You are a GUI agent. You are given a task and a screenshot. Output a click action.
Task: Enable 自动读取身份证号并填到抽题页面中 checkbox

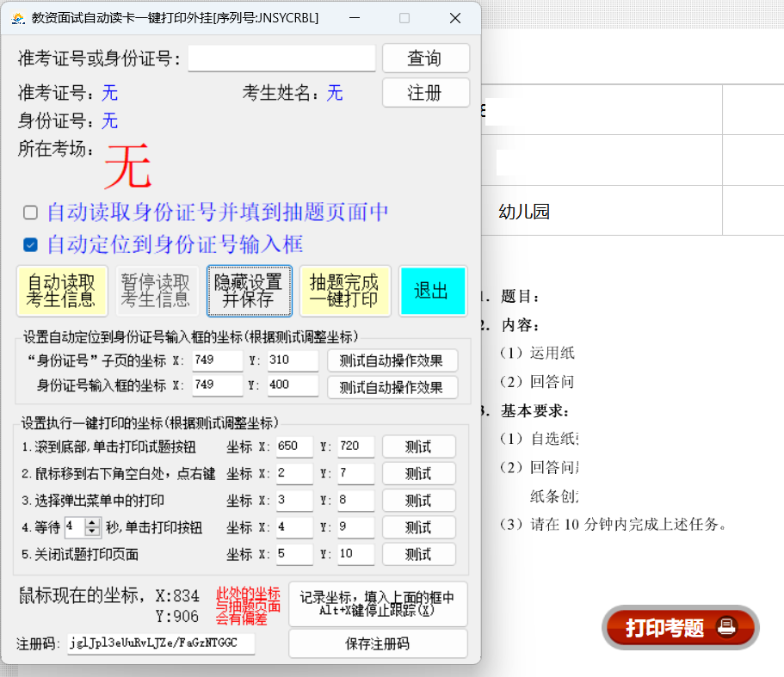tap(29, 212)
